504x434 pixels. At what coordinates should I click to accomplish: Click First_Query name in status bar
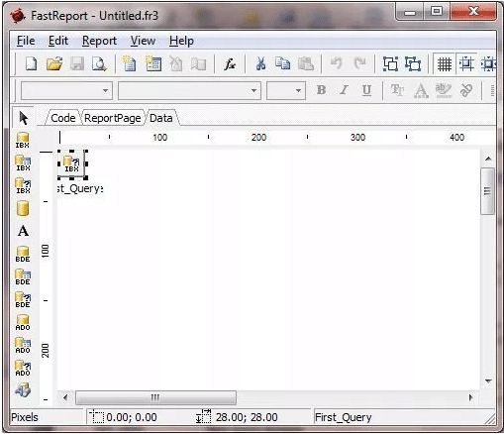pyautogui.click(x=344, y=417)
